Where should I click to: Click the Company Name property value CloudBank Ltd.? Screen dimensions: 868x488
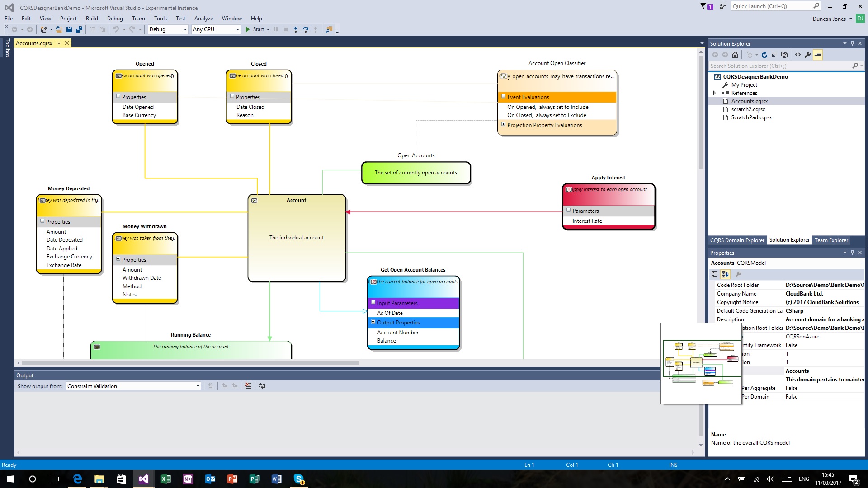(804, 294)
